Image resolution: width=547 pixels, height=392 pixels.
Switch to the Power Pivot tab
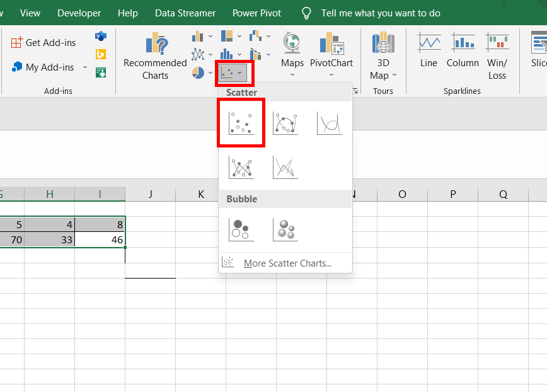[x=256, y=13]
